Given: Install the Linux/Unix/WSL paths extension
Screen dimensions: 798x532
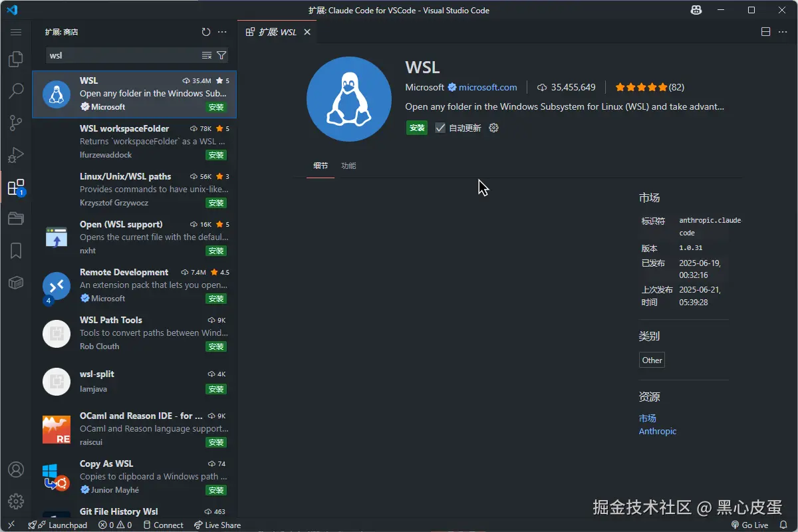Looking at the screenshot, I should click(216, 203).
